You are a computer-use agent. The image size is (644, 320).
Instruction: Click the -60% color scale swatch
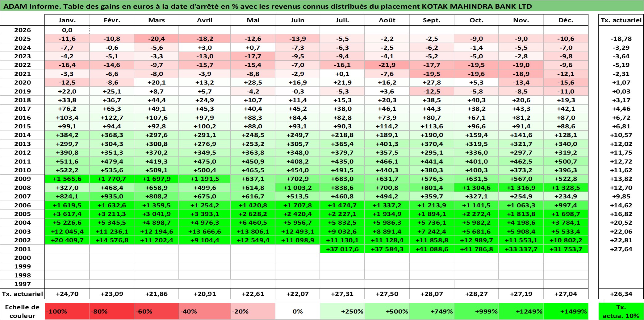pos(157,311)
